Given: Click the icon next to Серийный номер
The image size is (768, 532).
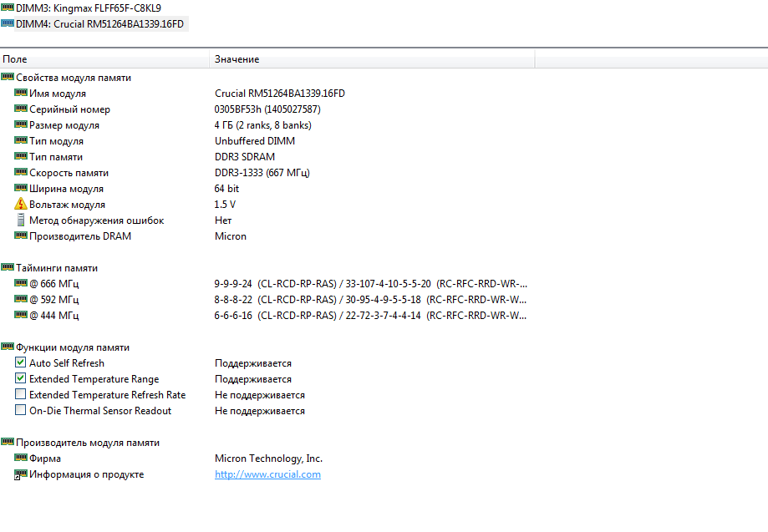Looking at the screenshot, I should pyautogui.click(x=21, y=109).
